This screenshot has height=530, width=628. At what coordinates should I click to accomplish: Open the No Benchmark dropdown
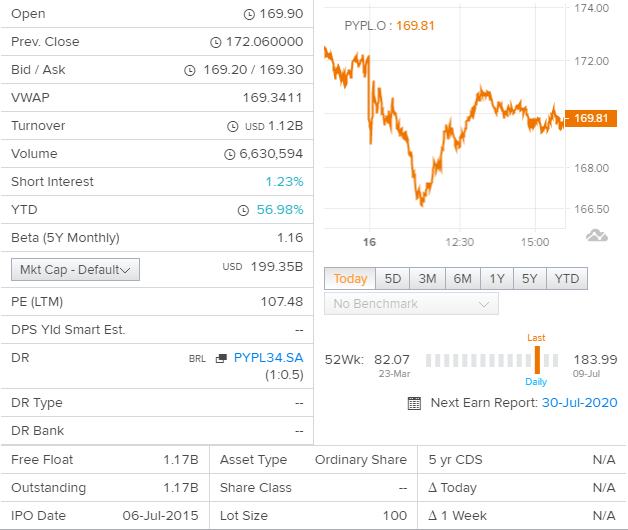(411, 304)
